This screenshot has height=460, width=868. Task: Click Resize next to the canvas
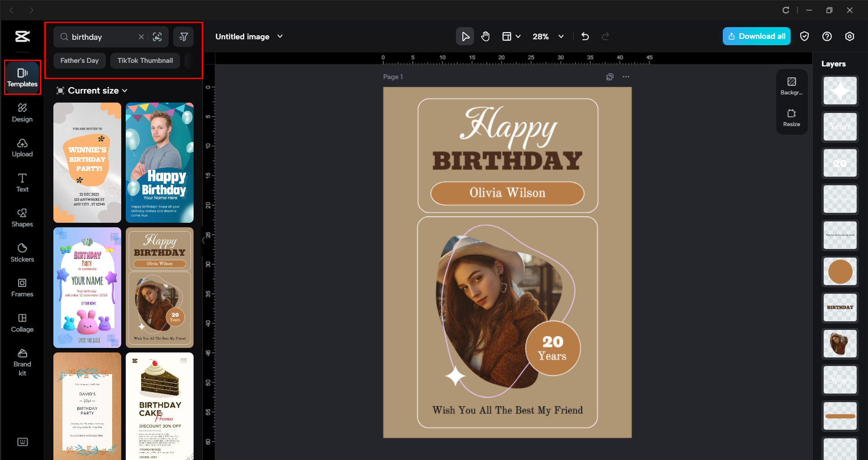point(791,117)
